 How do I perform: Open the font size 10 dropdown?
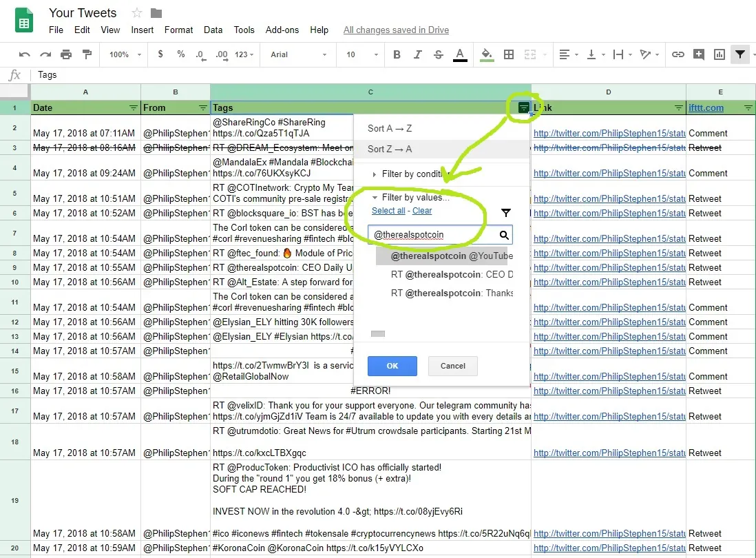coord(362,54)
